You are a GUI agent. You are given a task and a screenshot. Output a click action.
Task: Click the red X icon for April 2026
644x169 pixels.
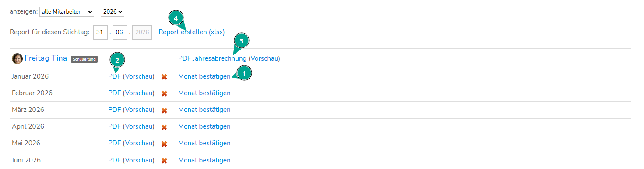(164, 127)
